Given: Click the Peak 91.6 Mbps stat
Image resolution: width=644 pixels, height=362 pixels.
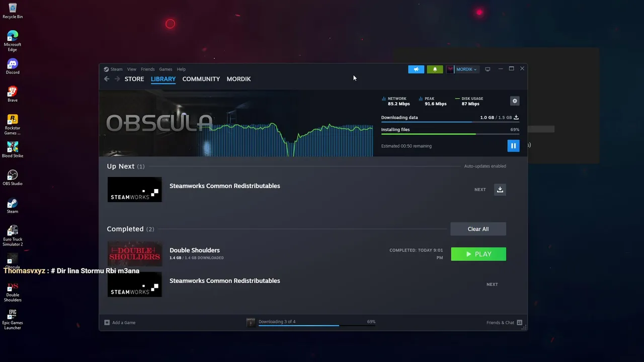Looking at the screenshot, I should pyautogui.click(x=433, y=101).
